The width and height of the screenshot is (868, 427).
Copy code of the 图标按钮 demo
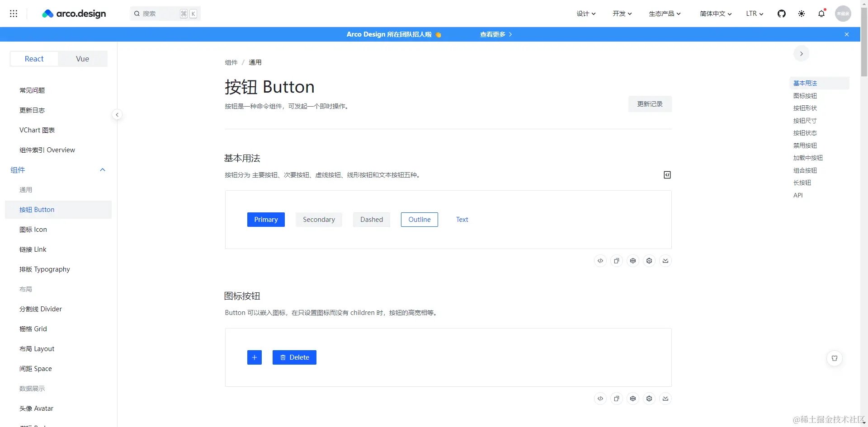click(x=617, y=399)
